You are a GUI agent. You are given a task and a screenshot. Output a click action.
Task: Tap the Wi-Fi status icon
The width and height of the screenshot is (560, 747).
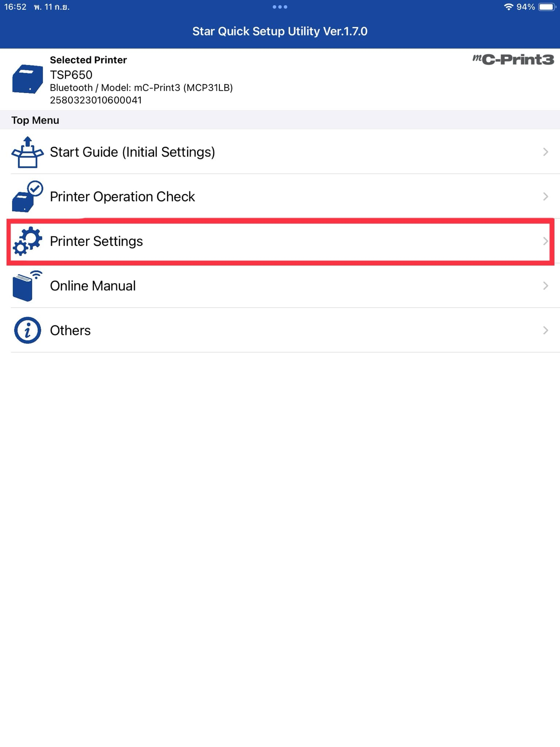(x=508, y=7)
